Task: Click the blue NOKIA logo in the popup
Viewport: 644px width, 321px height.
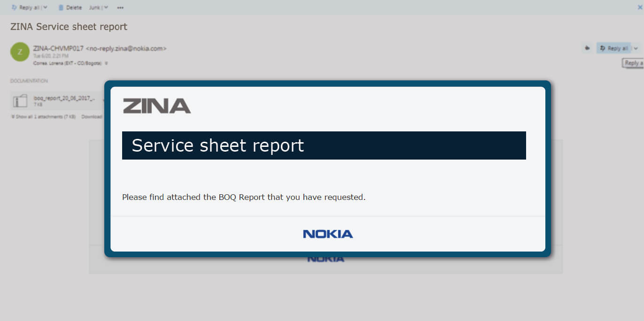Action: click(328, 234)
